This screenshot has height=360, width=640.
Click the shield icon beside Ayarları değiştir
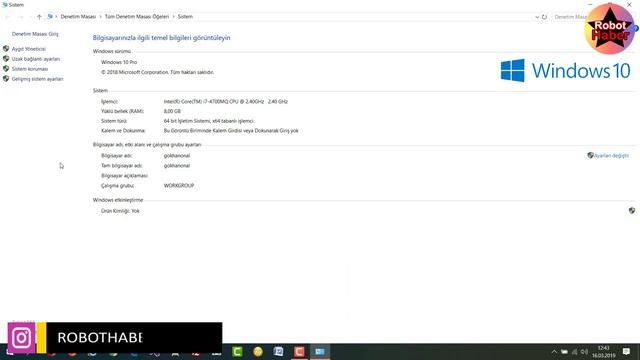[x=590, y=156]
